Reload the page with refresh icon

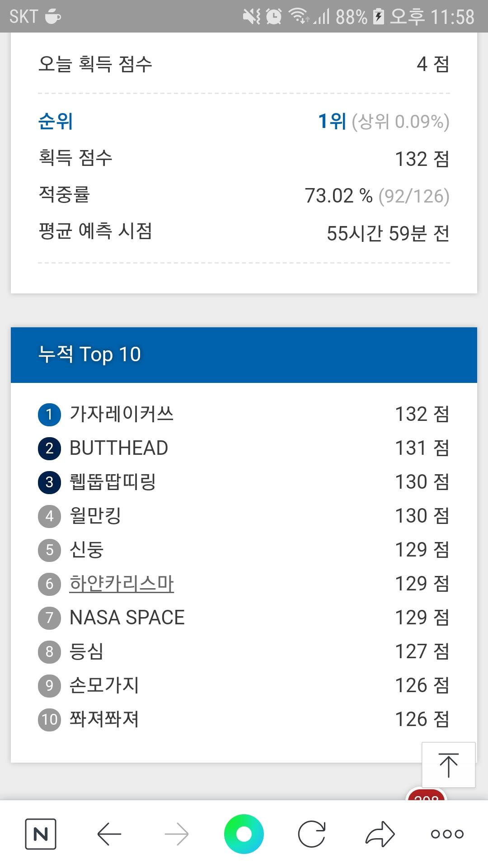point(312,834)
